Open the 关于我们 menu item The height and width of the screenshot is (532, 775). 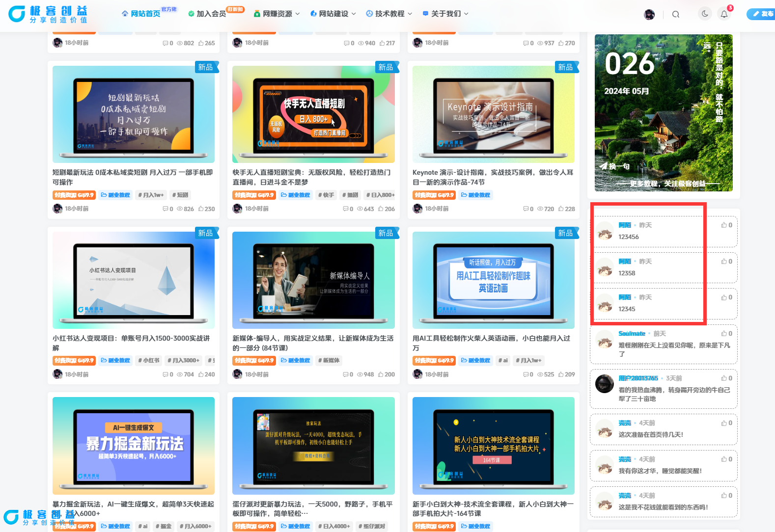[445, 14]
